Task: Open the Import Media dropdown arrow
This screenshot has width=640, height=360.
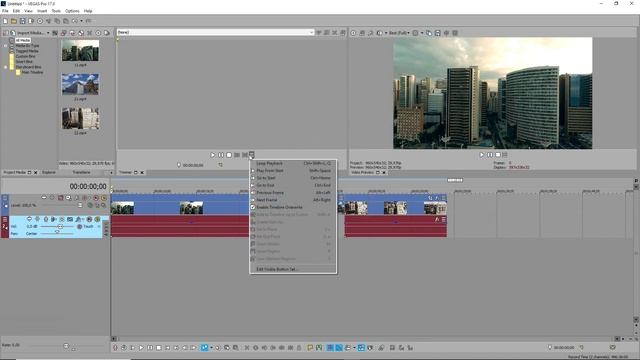Action: point(48,33)
